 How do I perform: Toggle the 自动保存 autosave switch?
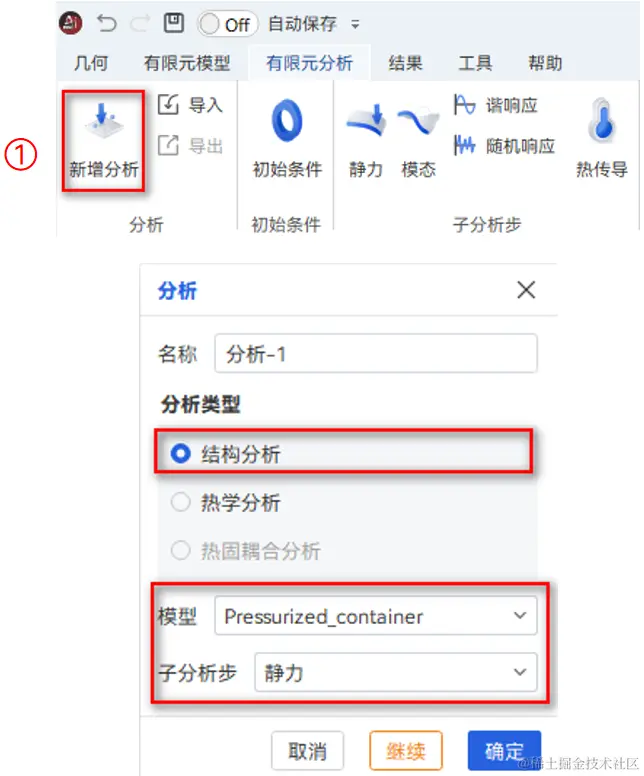228,24
